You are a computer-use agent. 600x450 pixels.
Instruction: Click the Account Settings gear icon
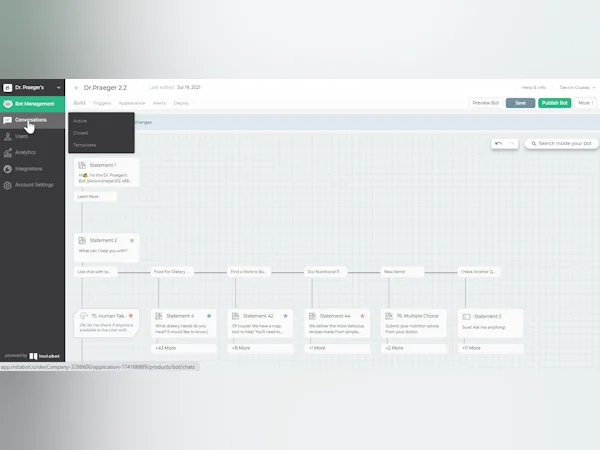point(8,184)
